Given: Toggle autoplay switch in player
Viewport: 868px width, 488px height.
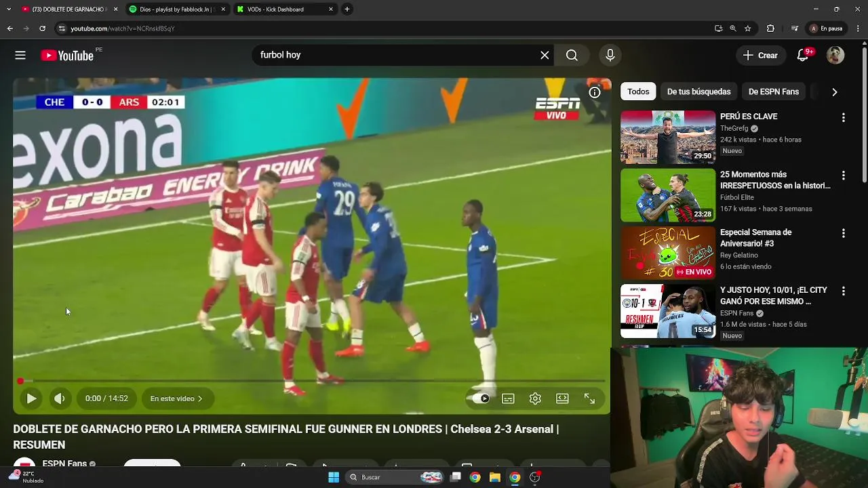Looking at the screenshot, I should point(481,399).
